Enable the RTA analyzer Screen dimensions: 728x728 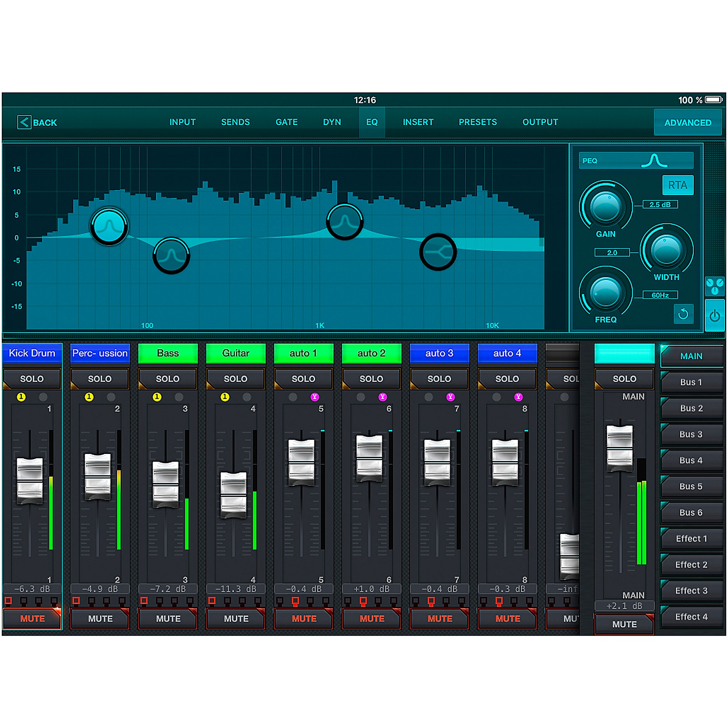(677, 185)
